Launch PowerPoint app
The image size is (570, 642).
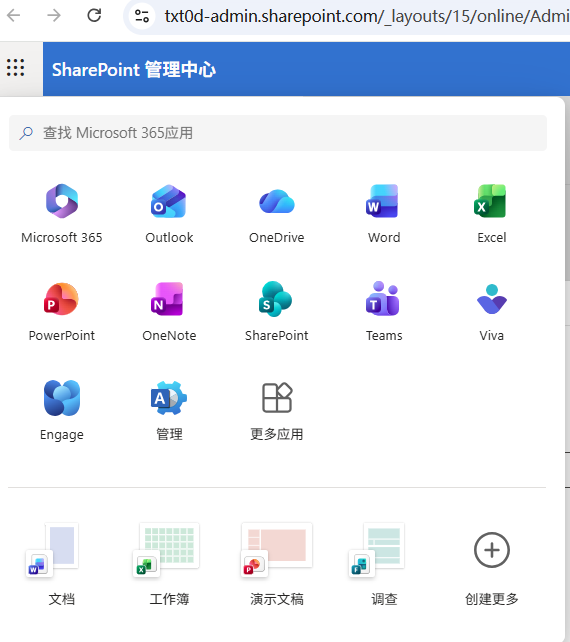click(62, 312)
